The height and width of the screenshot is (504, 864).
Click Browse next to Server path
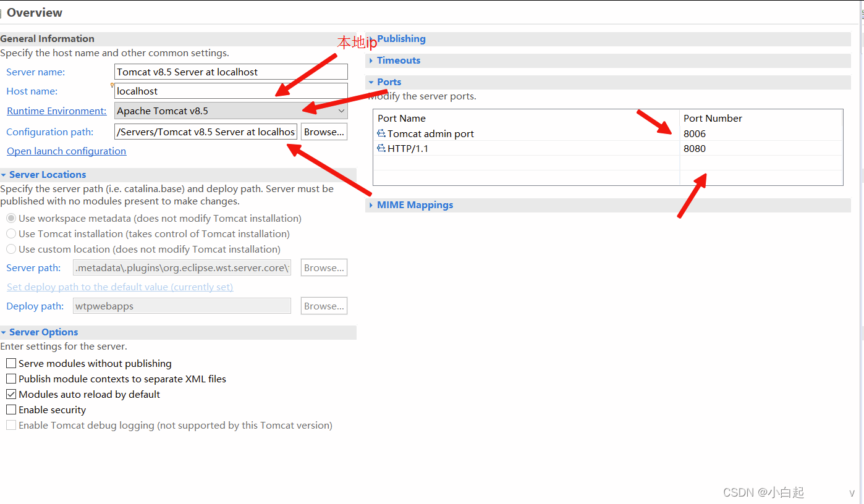point(324,267)
